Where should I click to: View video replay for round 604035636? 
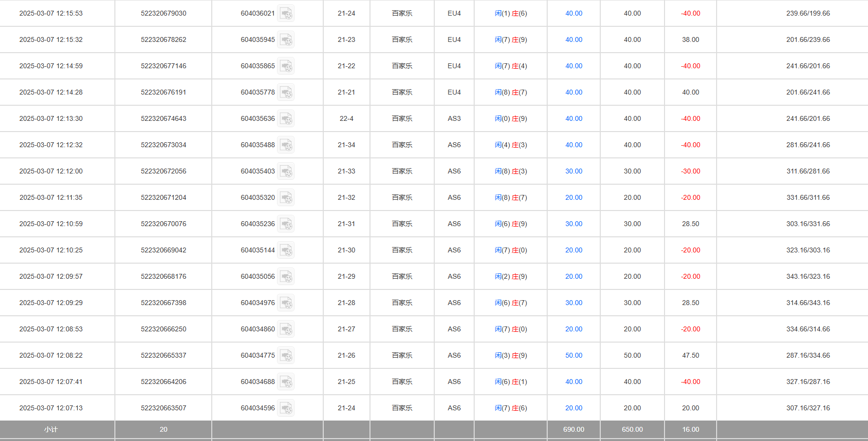click(286, 119)
